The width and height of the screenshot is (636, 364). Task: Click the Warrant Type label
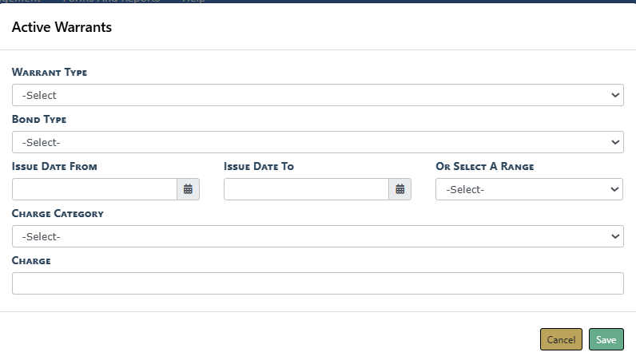pyautogui.click(x=50, y=73)
